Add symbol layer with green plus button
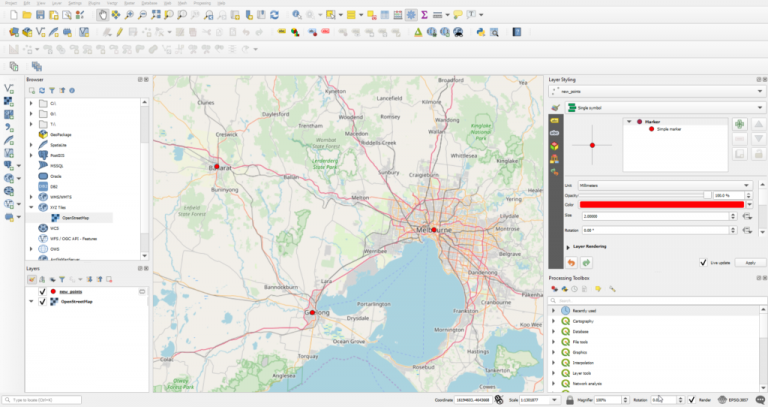Image resolution: width=768 pixels, height=407 pixels. pos(740,123)
